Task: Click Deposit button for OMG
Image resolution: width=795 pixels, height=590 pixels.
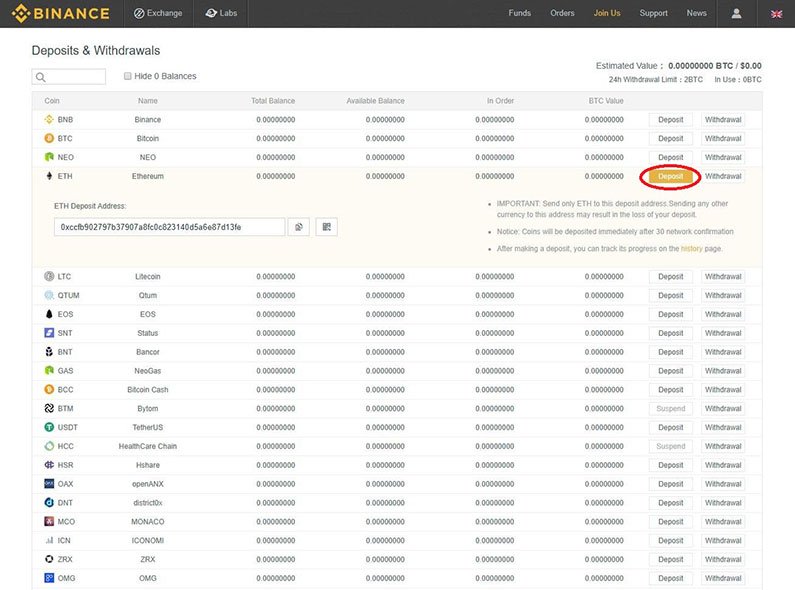Action: click(x=670, y=578)
